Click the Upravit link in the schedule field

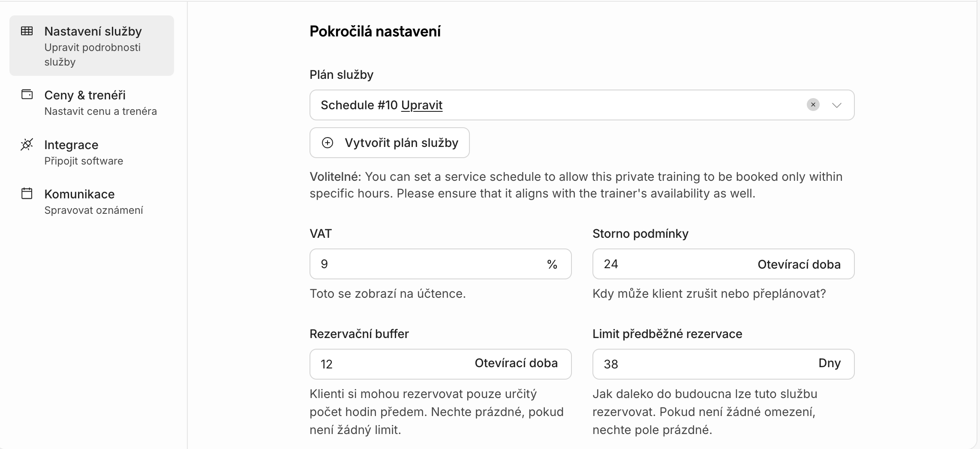[421, 105]
